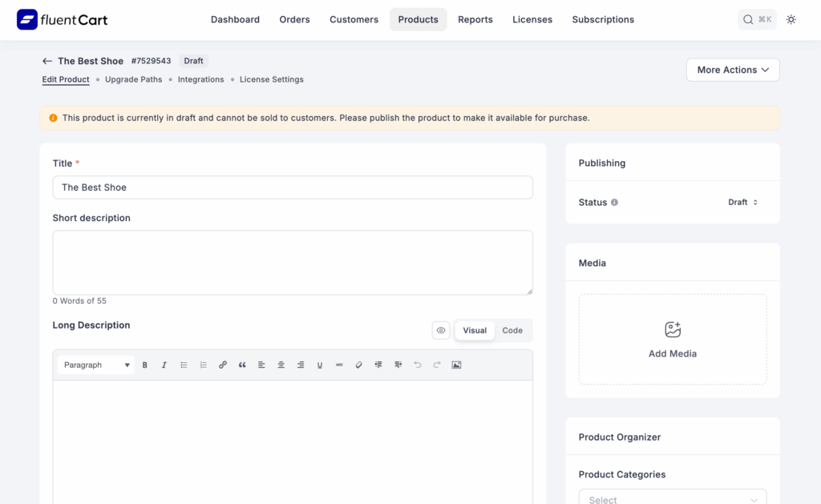Insert a link using the toolbar link icon
The width and height of the screenshot is (821, 504).
tap(223, 365)
